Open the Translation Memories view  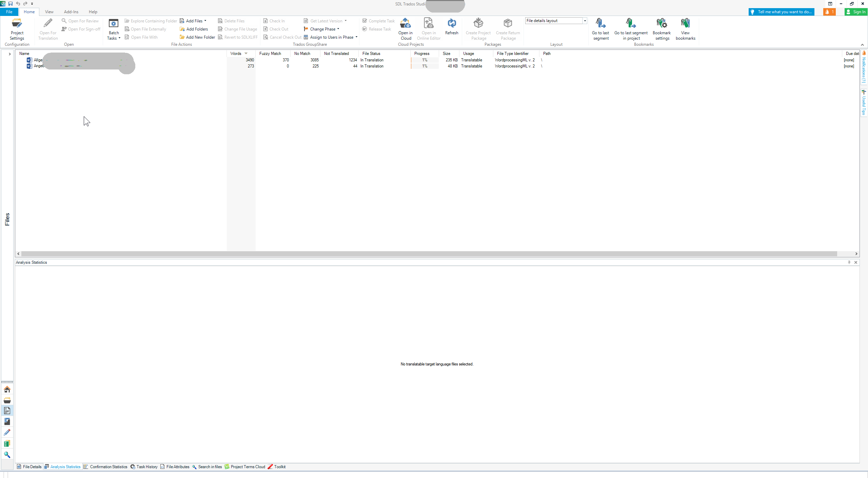(7, 443)
